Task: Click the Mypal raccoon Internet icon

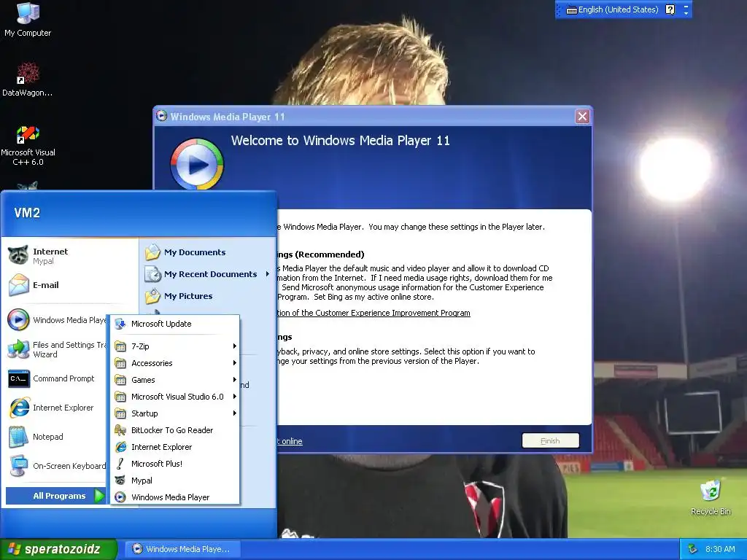Action: [18, 256]
